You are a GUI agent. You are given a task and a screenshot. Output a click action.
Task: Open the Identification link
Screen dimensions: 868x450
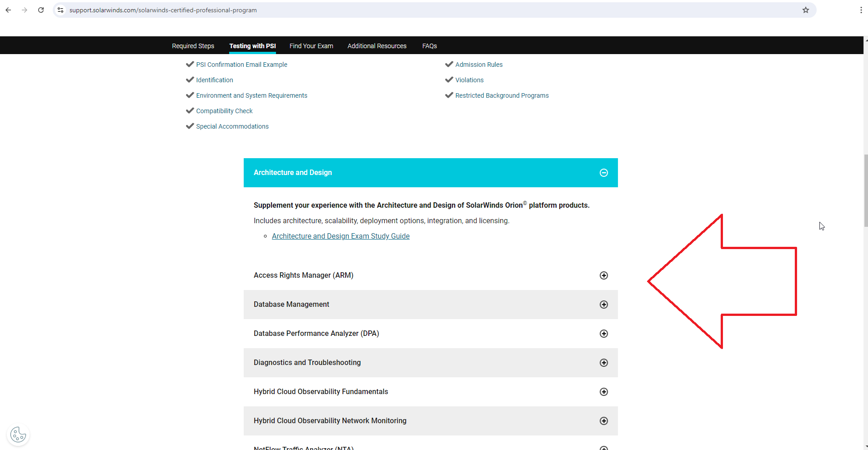(215, 80)
